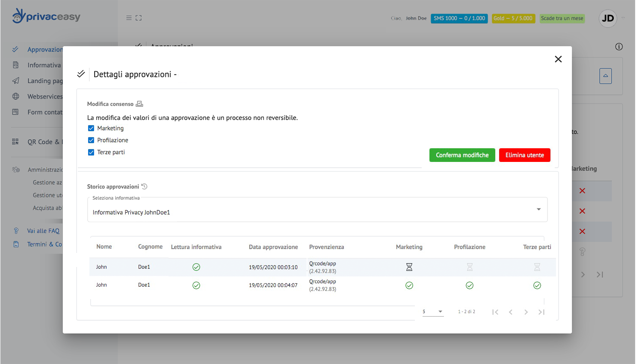
Task: Click the info icon at top right
Action: 619,47
